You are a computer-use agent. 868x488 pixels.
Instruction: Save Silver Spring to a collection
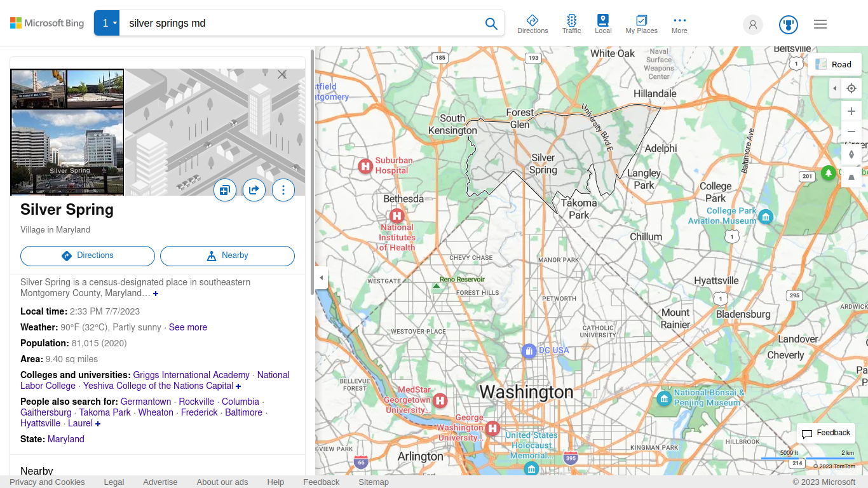pyautogui.click(x=225, y=190)
